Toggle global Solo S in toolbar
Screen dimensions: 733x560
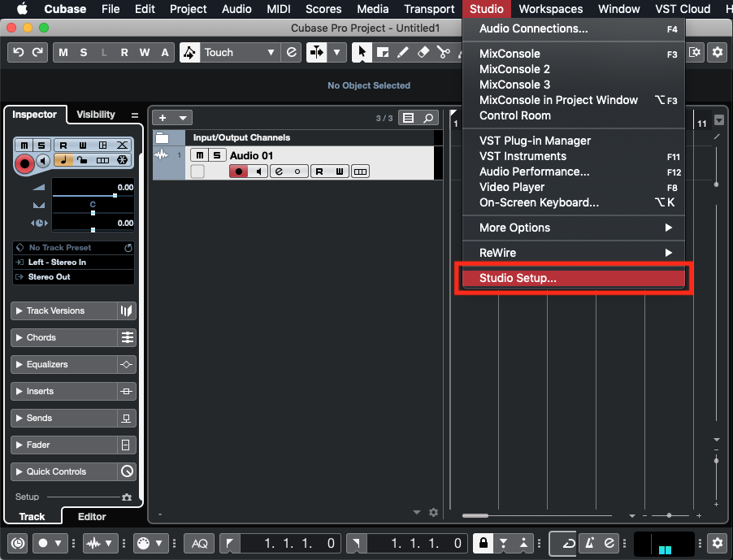84,52
